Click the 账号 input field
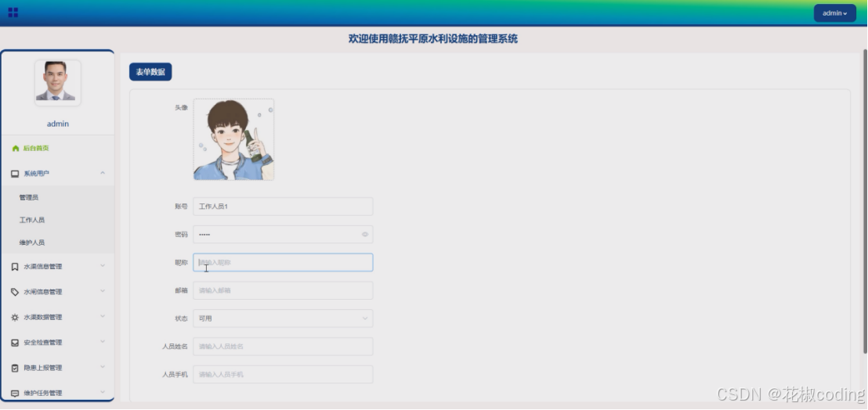The width and height of the screenshot is (868, 410). point(283,207)
